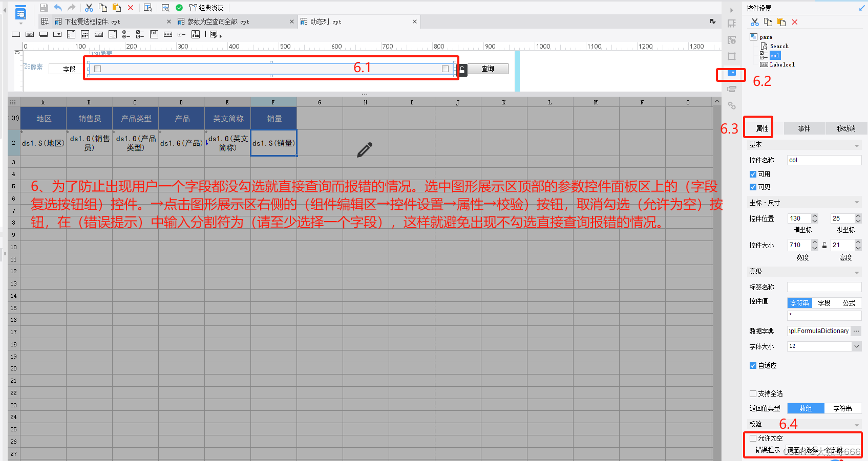
Task: Open the report tabs list dropdown
Action: [712, 21]
